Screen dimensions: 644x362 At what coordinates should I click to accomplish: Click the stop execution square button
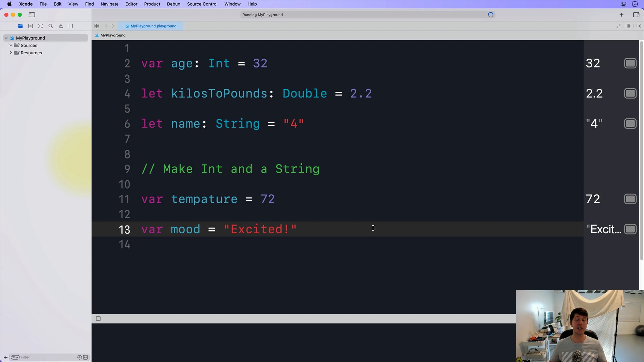coord(98,319)
